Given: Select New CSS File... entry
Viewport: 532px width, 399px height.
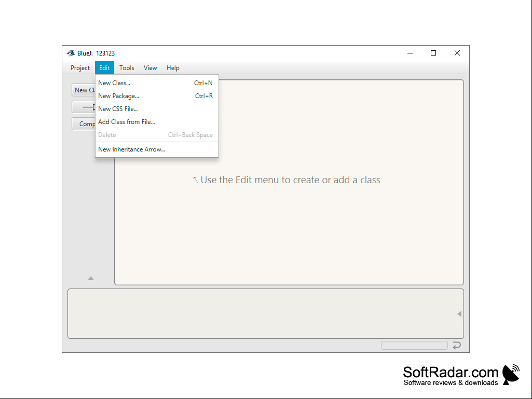Looking at the screenshot, I should 157,109.
